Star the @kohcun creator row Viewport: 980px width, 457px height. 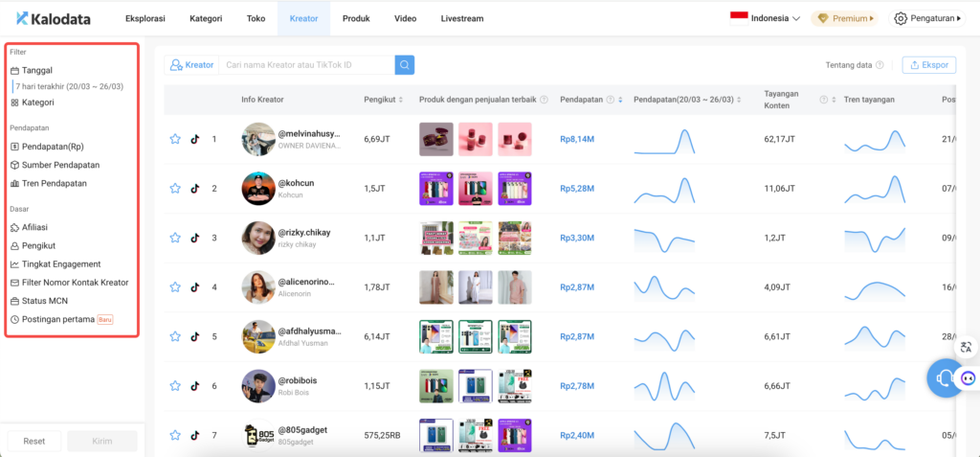point(175,189)
